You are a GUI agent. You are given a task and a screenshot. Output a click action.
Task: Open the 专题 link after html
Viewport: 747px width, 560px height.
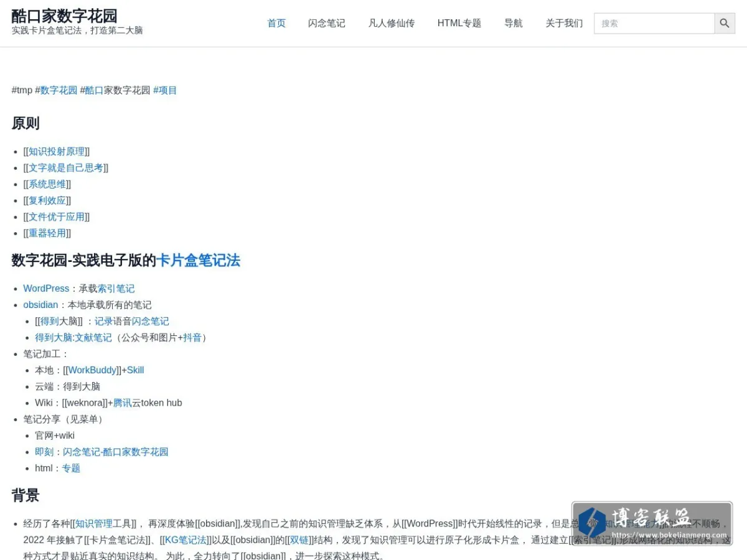[71, 468]
